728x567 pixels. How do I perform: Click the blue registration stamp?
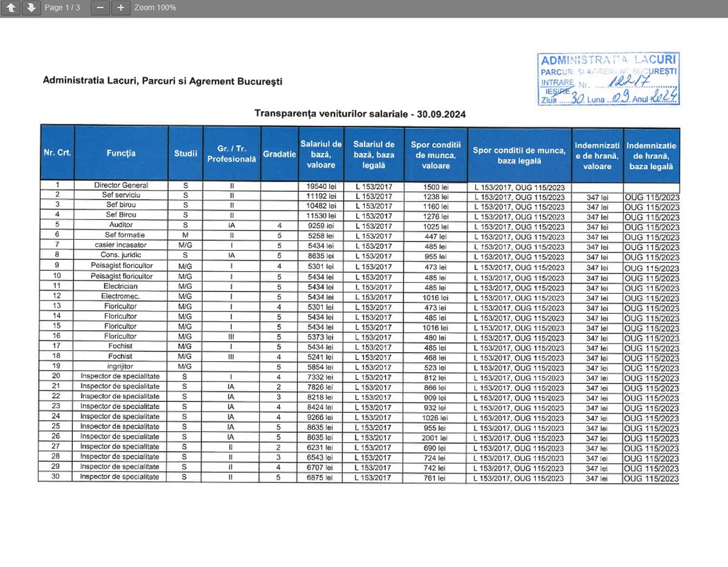[x=608, y=79]
